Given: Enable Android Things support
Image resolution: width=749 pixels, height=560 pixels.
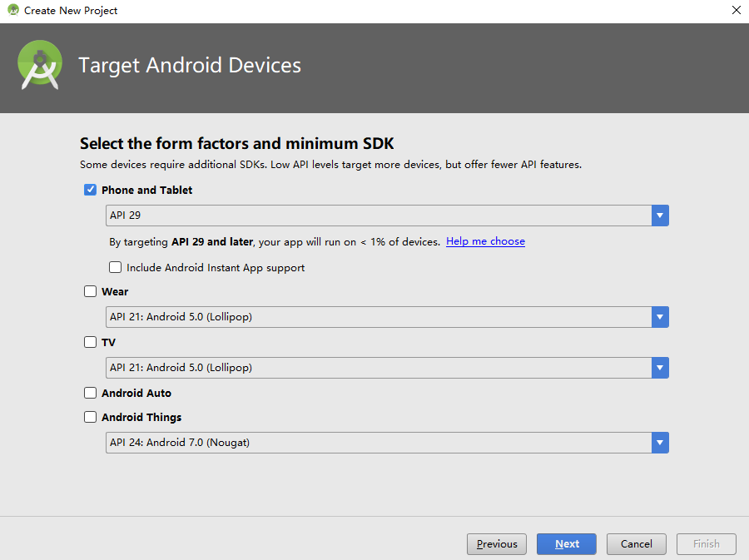Looking at the screenshot, I should click(90, 416).
